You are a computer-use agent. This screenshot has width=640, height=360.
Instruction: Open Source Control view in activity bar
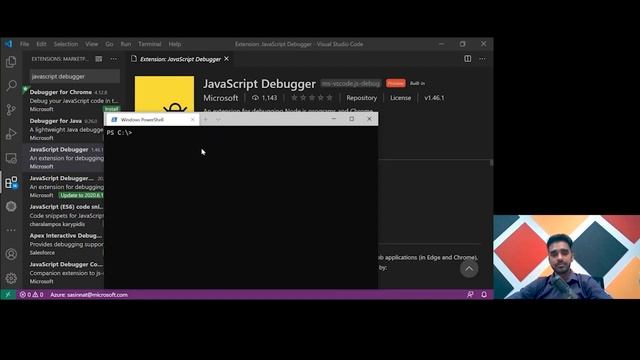coord(11,109)
